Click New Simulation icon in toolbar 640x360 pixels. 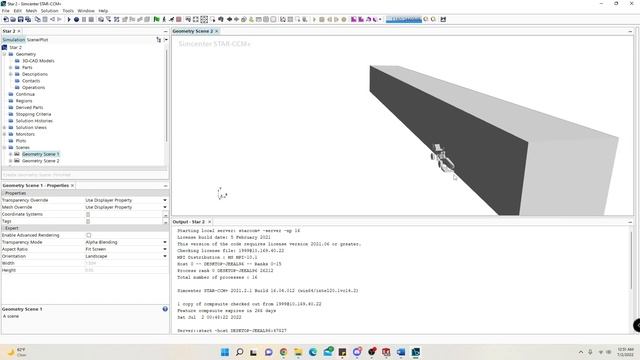pos(6,19)
